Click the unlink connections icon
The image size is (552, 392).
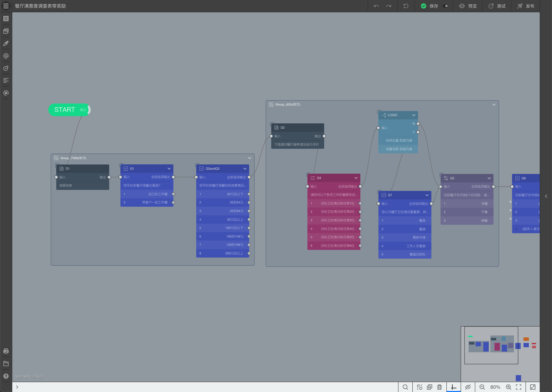coord(420,387)
